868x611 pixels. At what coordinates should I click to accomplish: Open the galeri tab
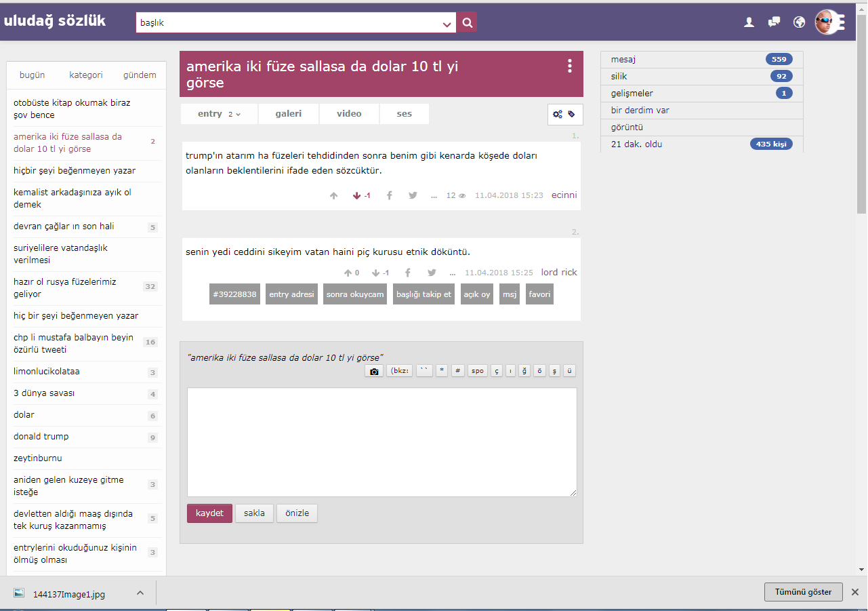point(289,114)
